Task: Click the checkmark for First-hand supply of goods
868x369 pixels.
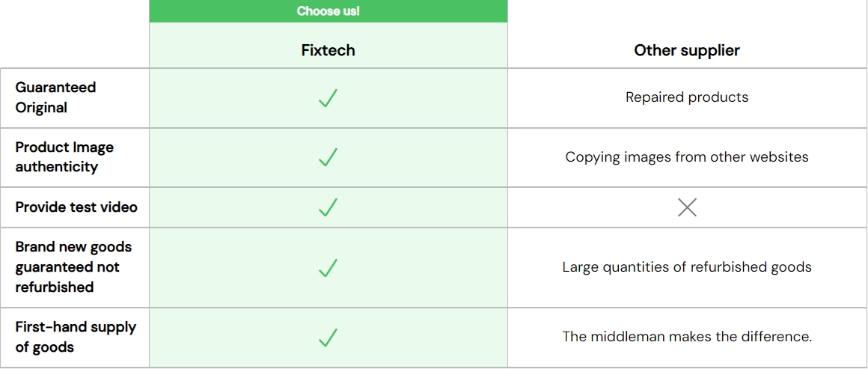Action: 328,337
